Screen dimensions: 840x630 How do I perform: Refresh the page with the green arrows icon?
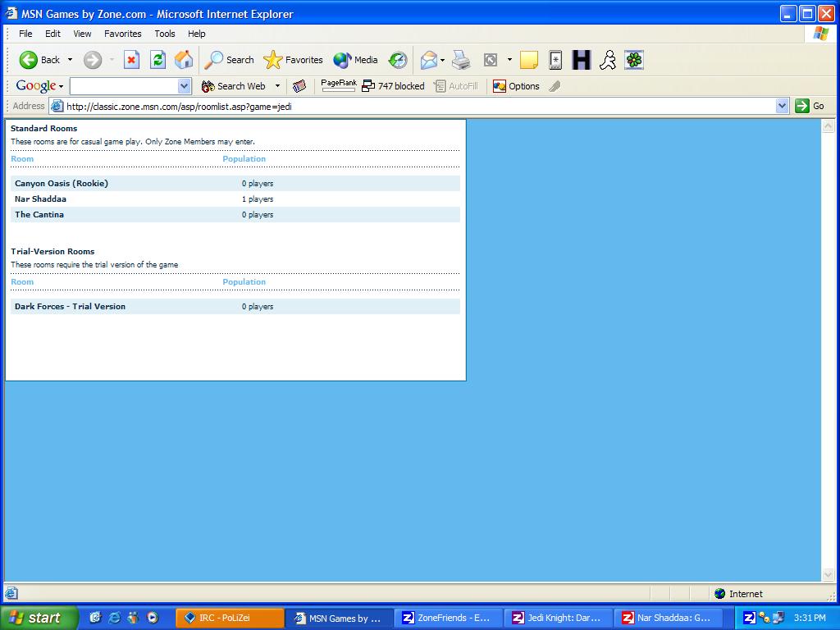click(157, 60)
